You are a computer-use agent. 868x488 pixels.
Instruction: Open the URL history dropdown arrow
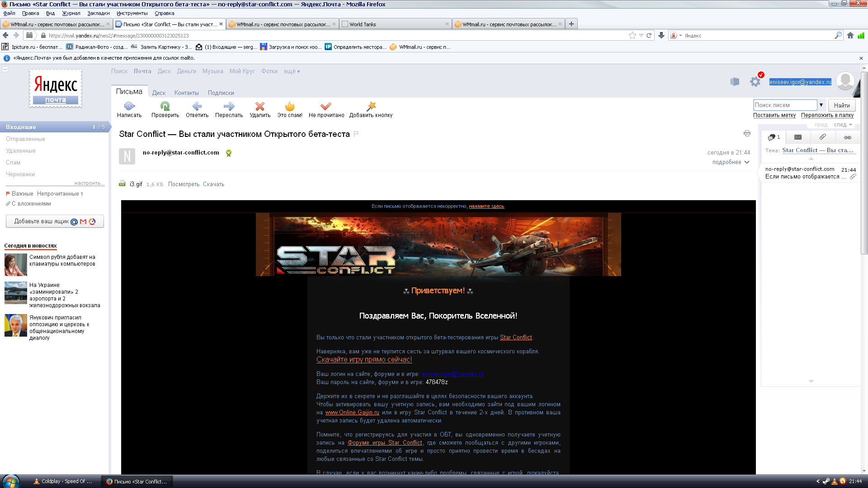pyautogui.click(x=641, y=35)
